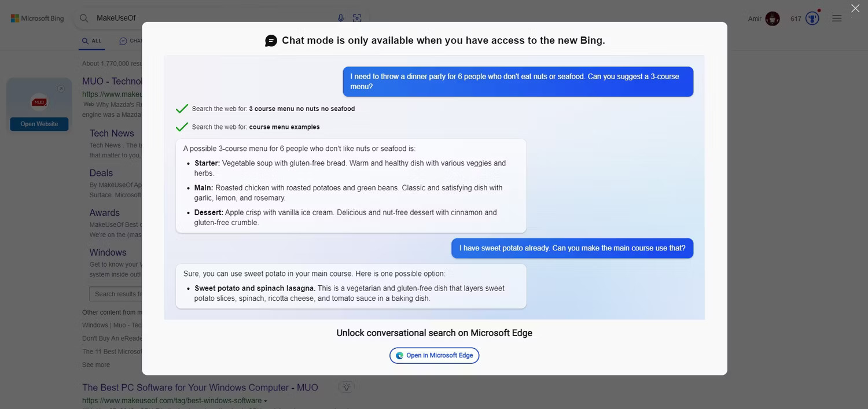868x409 pixels.
Task: Close the chat mode overlay
Action: pos(855,8)
